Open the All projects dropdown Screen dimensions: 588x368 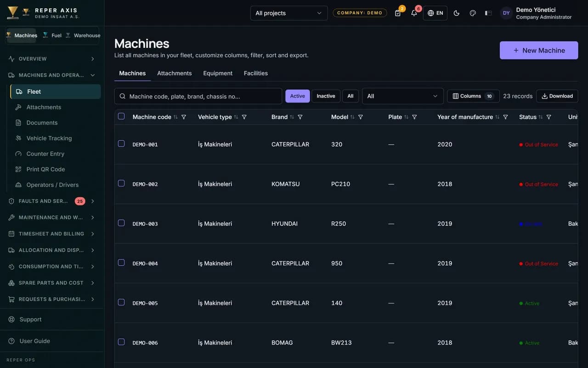click(x=289, y=13)
